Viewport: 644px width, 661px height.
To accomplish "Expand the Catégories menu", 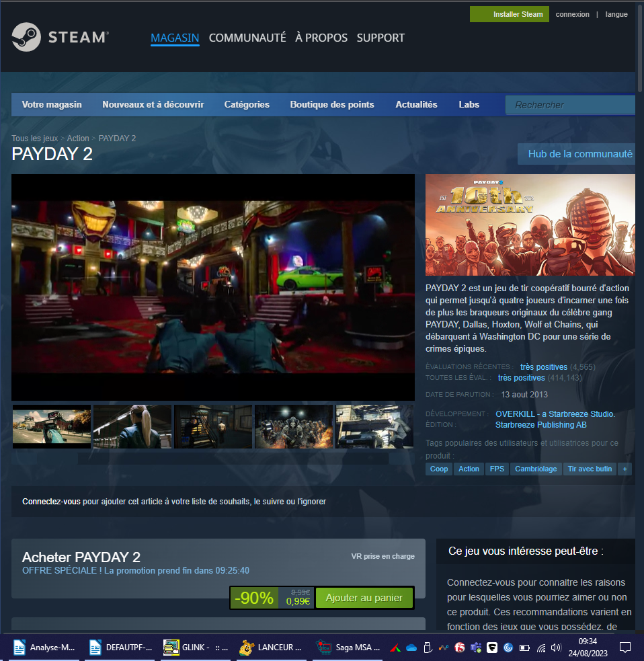I will point(247,104).
